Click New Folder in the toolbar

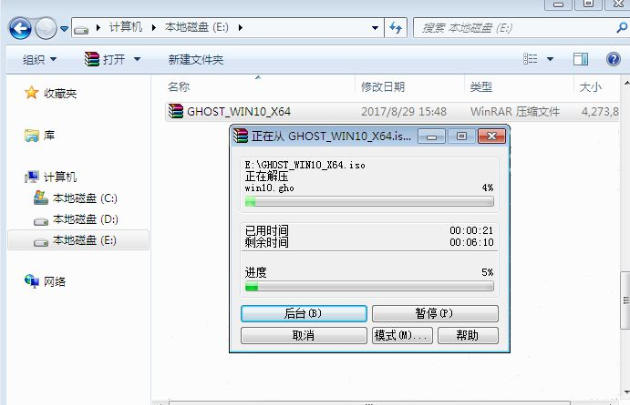pyautogui.click(x=195, y=60)
